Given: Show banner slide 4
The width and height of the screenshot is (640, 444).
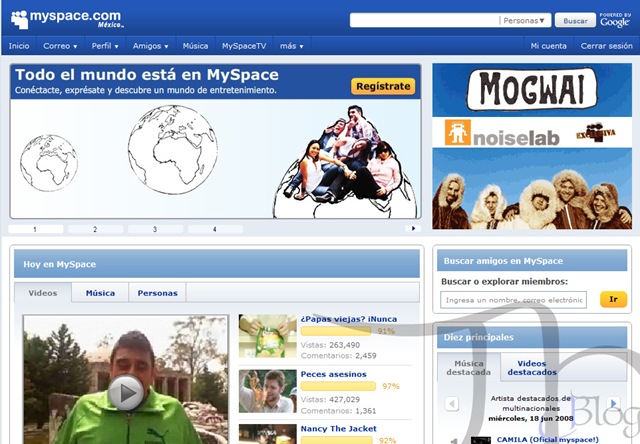Looking at the screenshot, I should pos(215,229).
